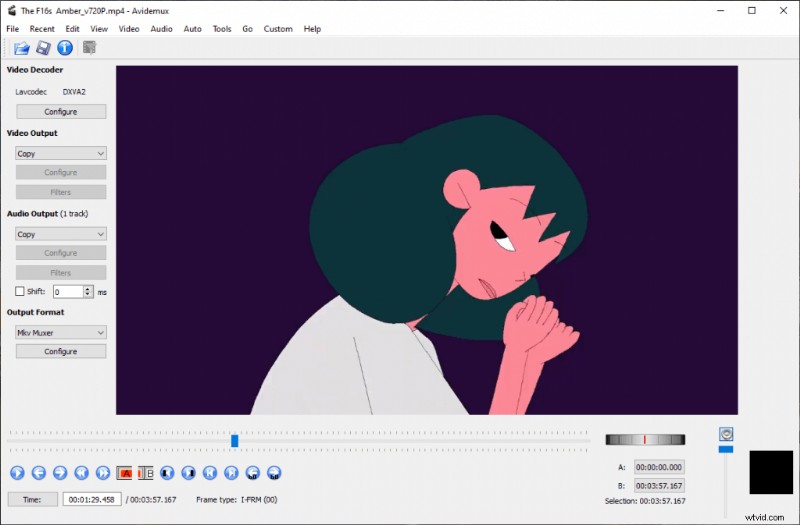This screenshot has width=800, height=525.
Task: Click the DXVA2 decoder label
Action: [74, 92]
